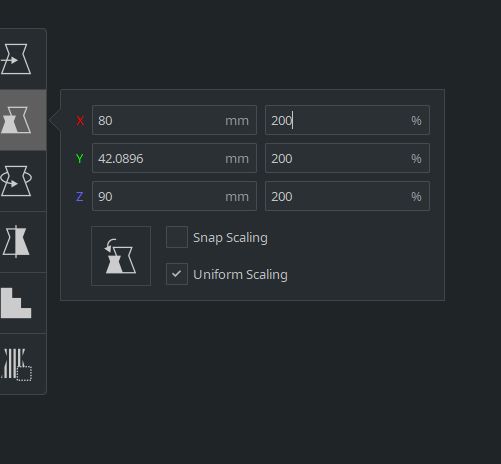Click the green Y axis label
Screen dimensions: 501x464
(x=80, y=158)
